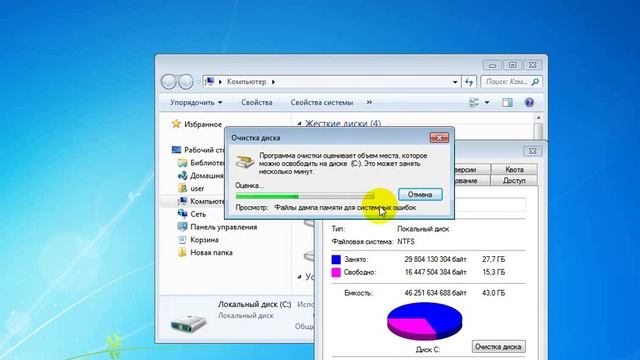Click the Control Panel icon in sidebar

pyautogui.click(x=182, y=227)
